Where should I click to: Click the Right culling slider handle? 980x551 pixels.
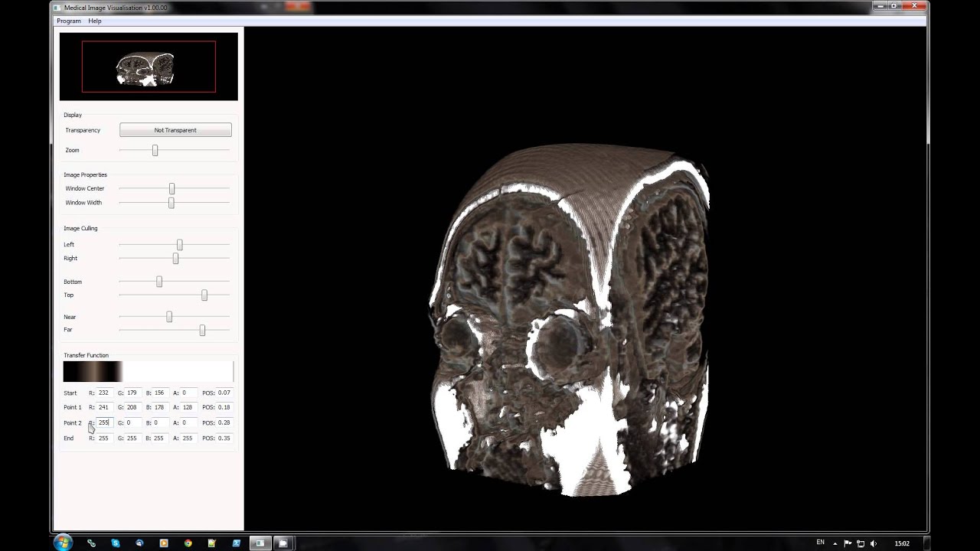(175, 259)
